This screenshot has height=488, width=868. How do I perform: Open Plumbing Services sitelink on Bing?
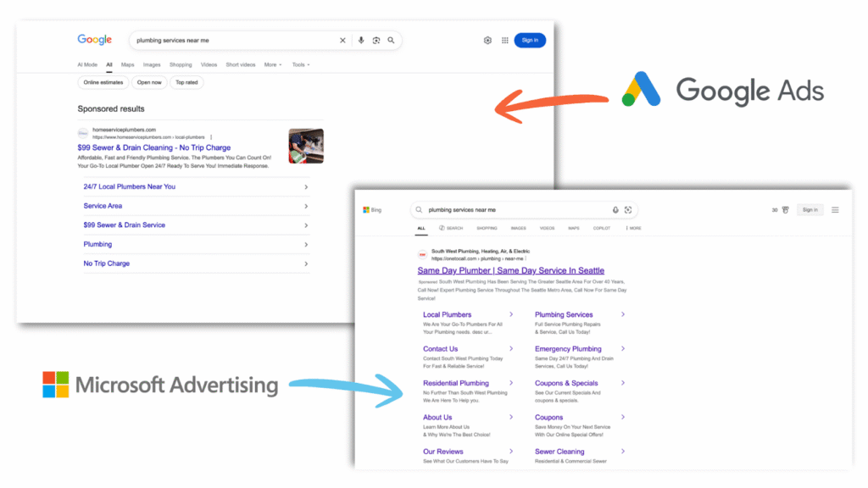(x=564, y=314)
